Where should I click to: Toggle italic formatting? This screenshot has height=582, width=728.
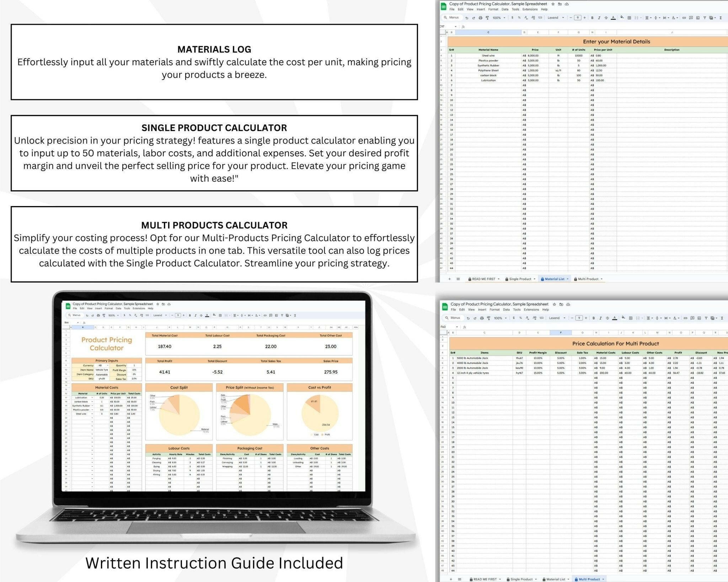tap(599, 18)
